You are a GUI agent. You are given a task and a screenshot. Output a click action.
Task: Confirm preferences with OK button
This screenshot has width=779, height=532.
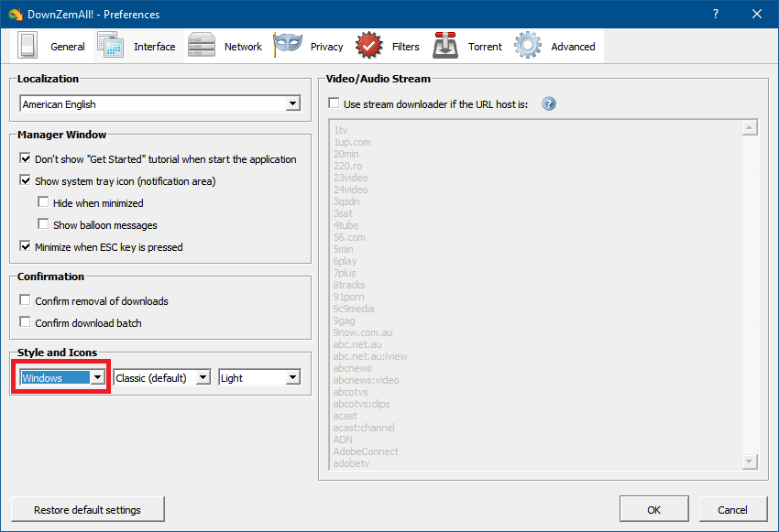pos(653,510)
